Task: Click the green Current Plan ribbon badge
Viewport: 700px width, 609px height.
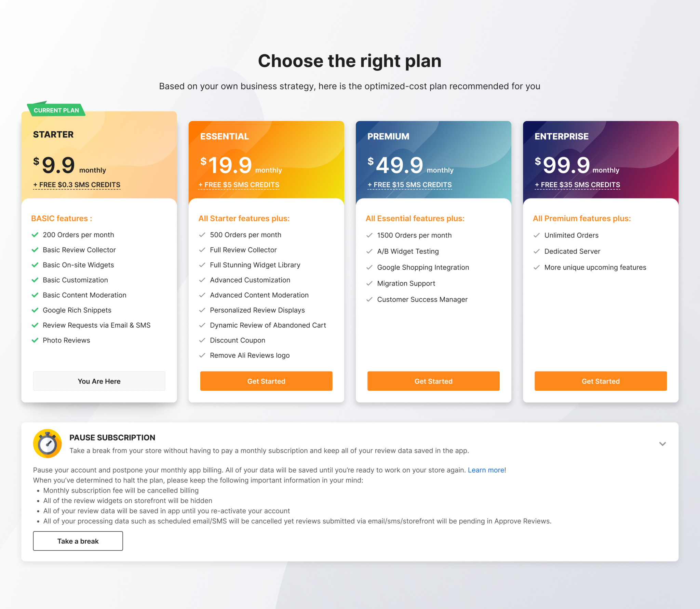Action: tap(56, 110)
